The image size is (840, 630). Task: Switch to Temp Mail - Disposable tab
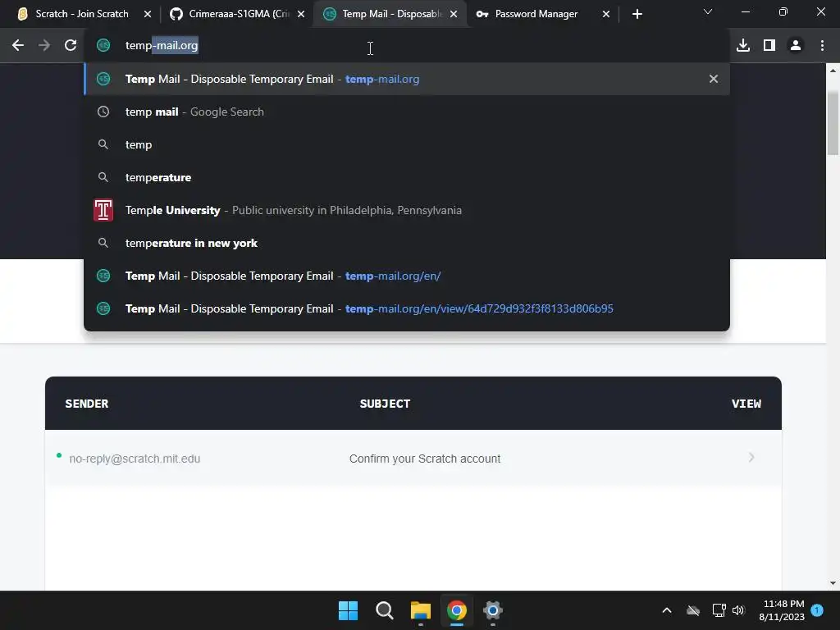[x=390, y=14]
